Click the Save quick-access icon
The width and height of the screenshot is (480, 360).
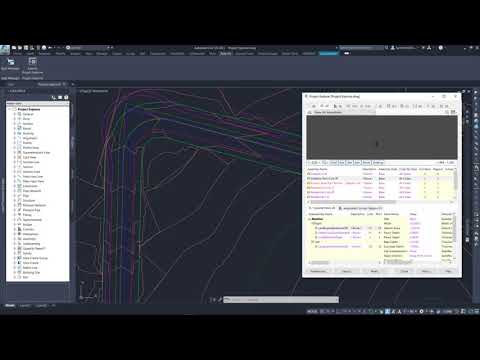(26, 48)
